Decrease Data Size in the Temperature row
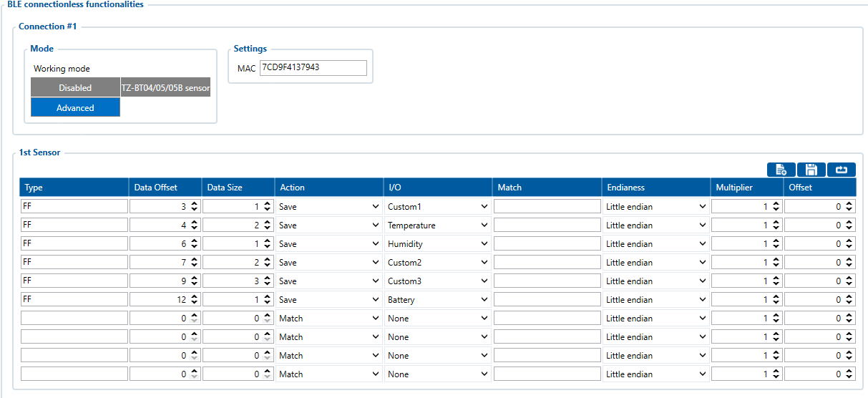Image resolution: width=868 pixels, height=398 pixels. (267, 228)
